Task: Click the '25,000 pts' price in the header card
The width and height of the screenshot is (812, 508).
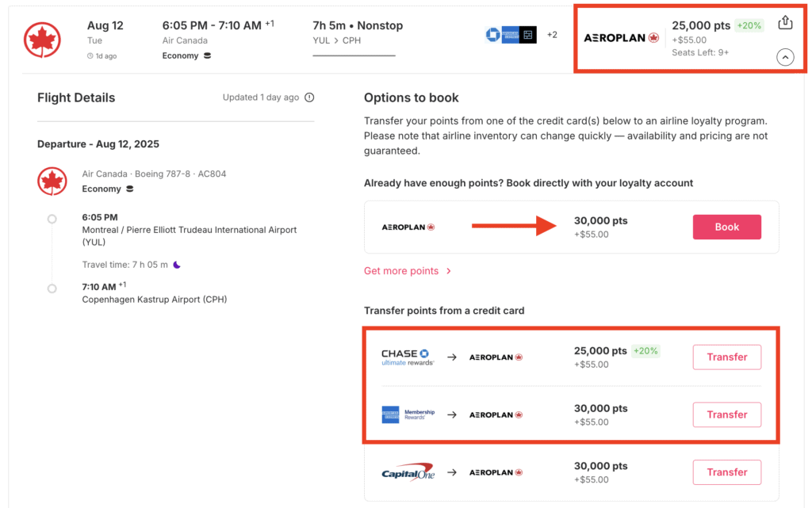Action: tap(701, 25)
